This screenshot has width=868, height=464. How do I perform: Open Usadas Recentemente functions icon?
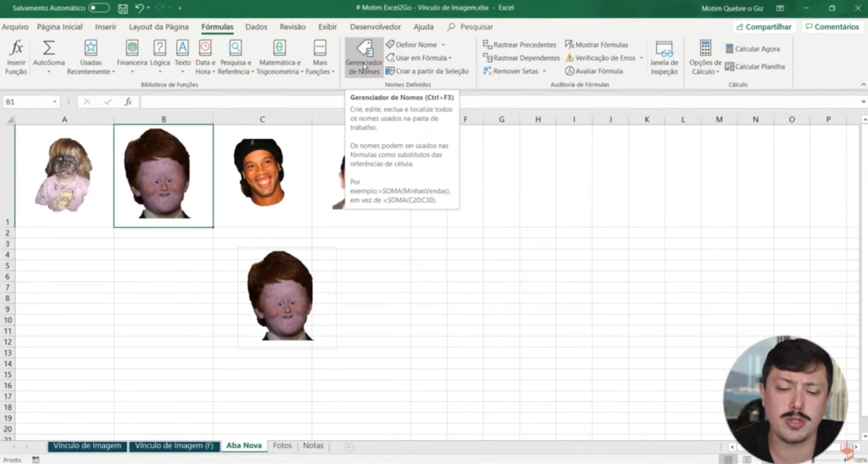coord(91,48)
